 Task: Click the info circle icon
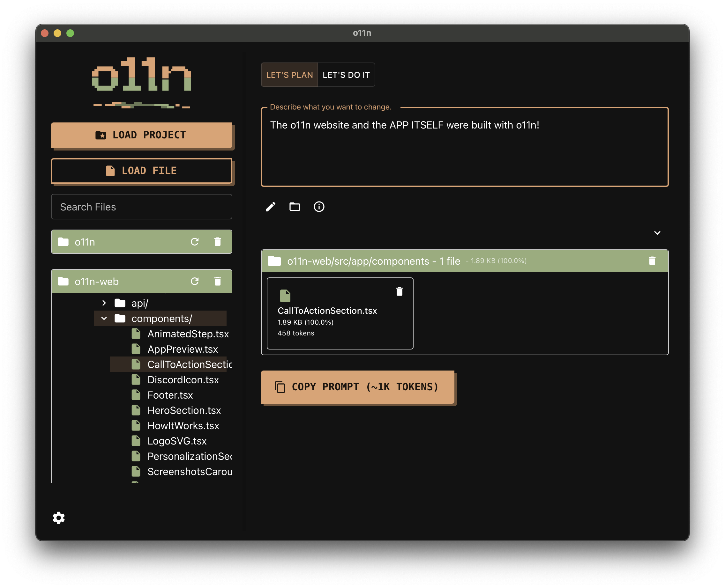tap(318, 207)
